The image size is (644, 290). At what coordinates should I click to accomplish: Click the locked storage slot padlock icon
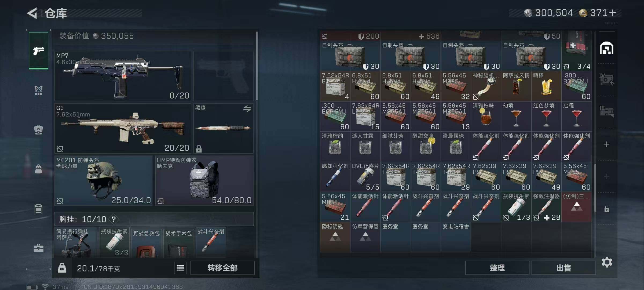[606, 209]
